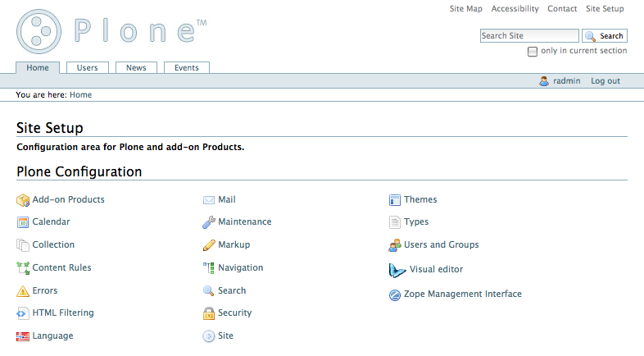Switch to the Users tab
The height and width of the screenshot is (356, 644).
point(87,68)
